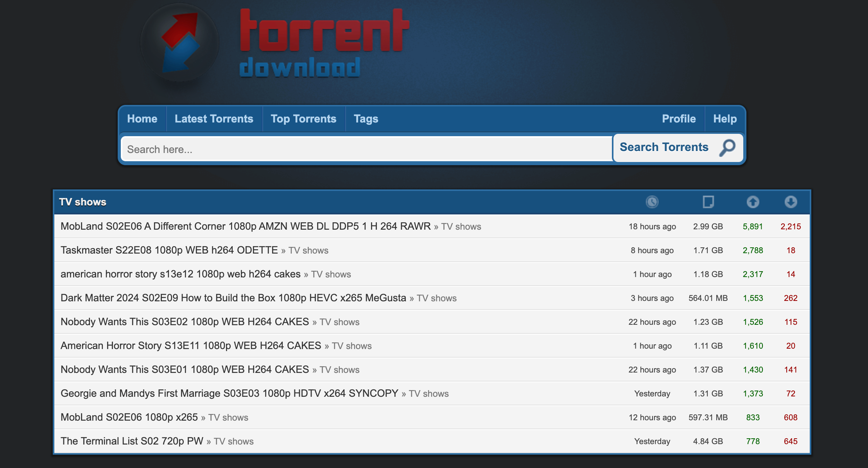Click the 5,891 seeders value
This screenshot has height=468, width=868.
(x=753, y=227)
